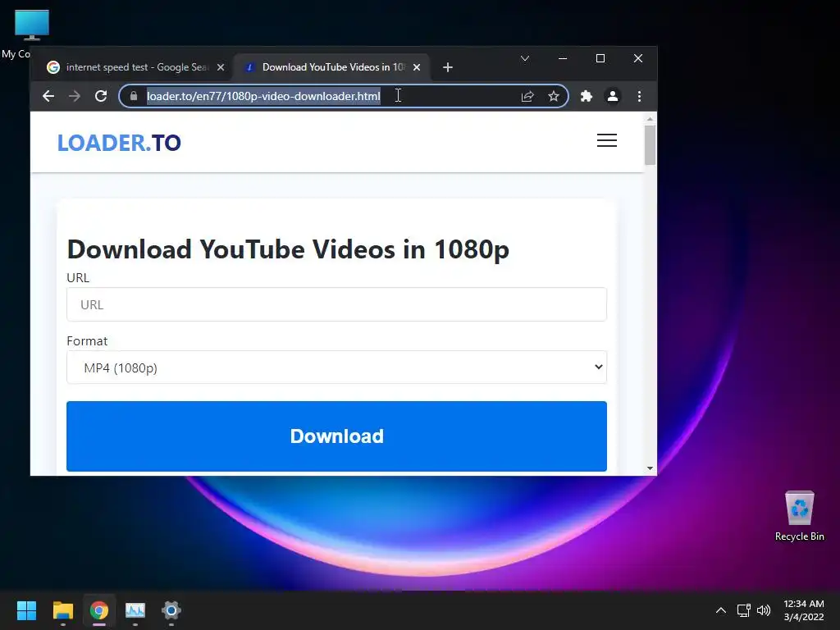Viewport: 840px width, 630px height.
Task: Reload the page with the refresh icon
Action: (x=101, y=96)
